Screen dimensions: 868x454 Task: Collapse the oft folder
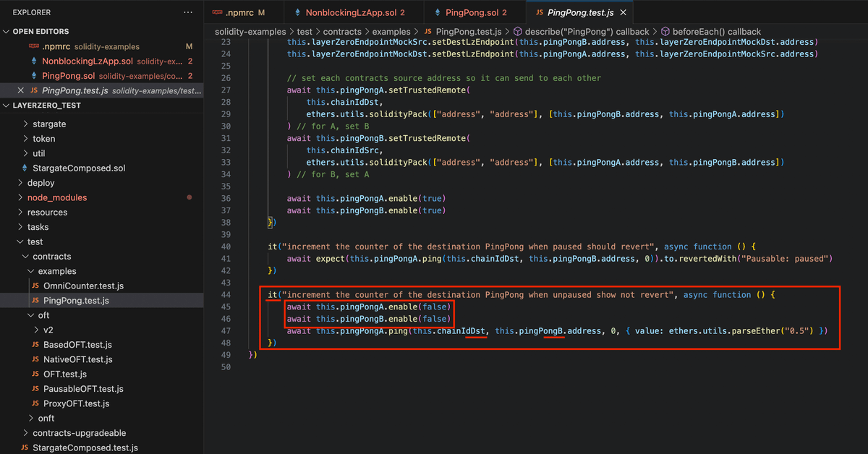tap(43, 315)
